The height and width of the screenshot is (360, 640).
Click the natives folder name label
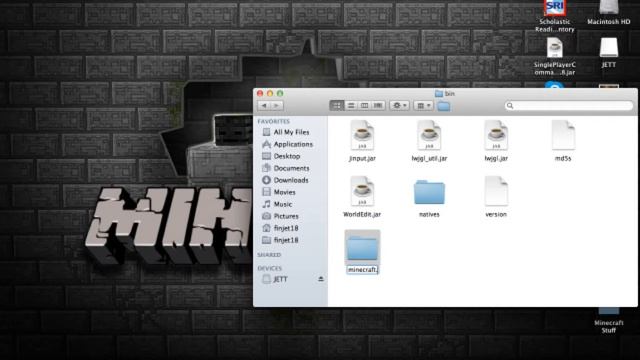(x=429, y=214)
